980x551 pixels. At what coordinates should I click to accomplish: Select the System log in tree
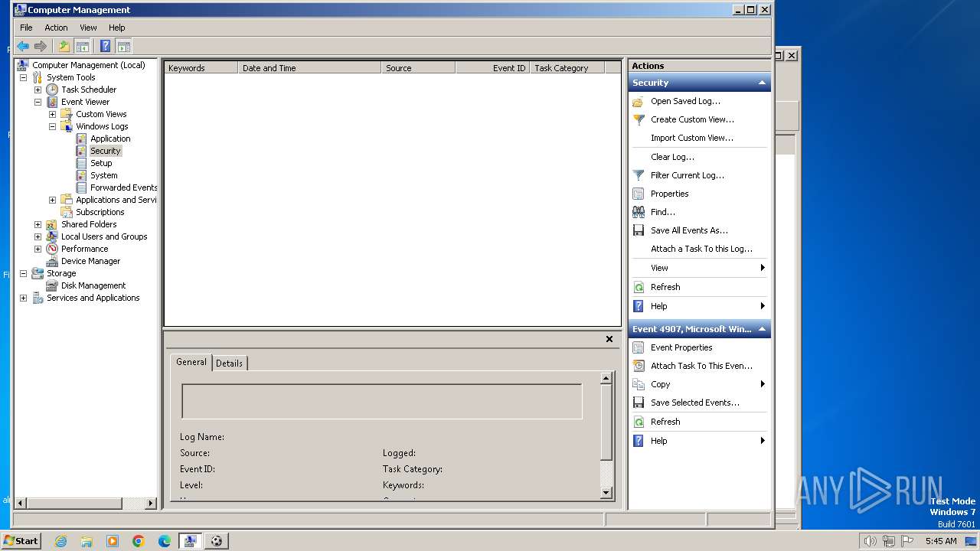(x=104, y=175)
